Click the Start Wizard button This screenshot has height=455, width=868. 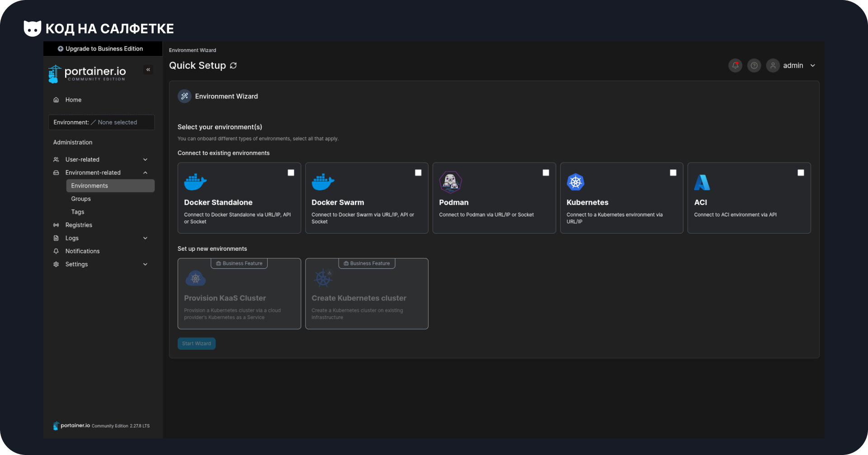(197, 343)
